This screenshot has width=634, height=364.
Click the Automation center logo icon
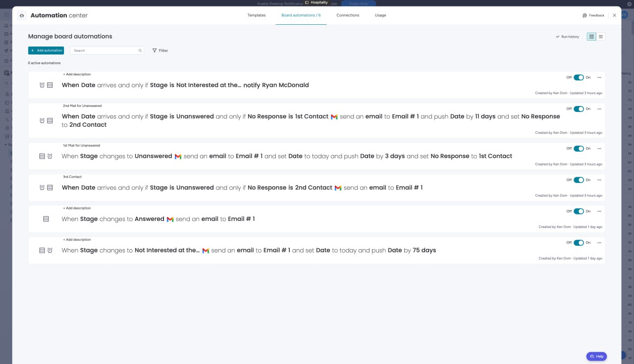[x=21, y=15]
